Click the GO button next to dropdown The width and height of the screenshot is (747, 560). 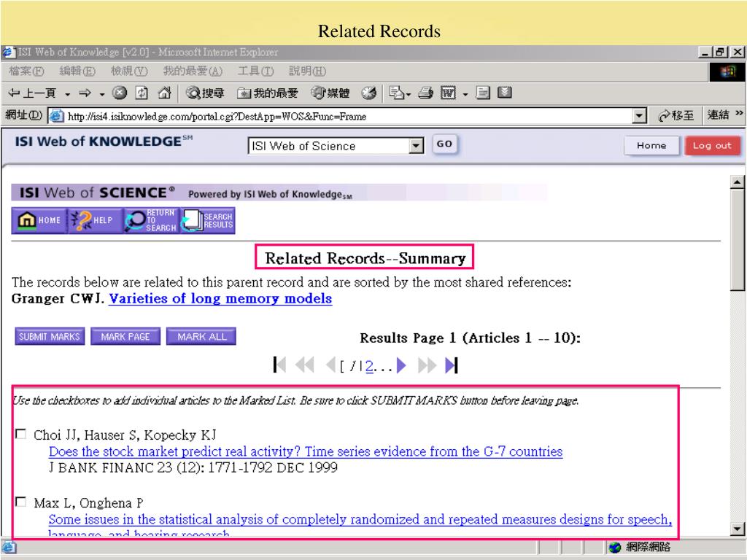(444, 144)
